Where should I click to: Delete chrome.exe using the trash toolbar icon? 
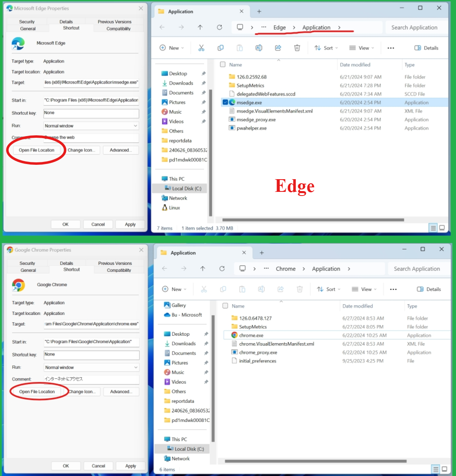point(299,289)
